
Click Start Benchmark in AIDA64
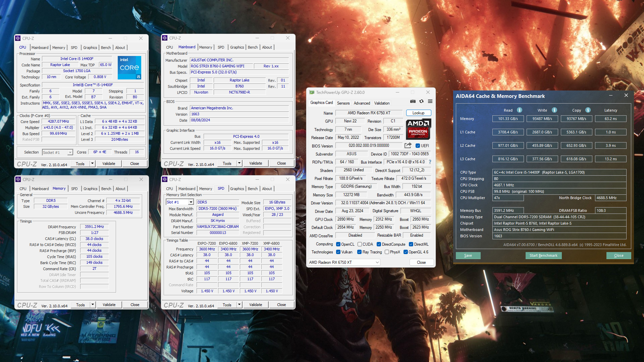(x=543, y=255)
